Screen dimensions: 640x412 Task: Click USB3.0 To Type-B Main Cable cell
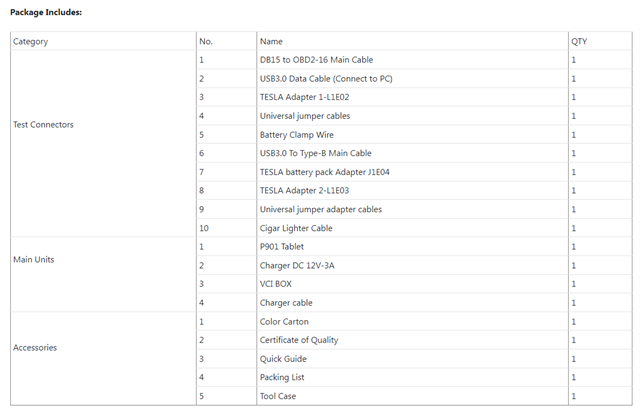click(412, 153)
